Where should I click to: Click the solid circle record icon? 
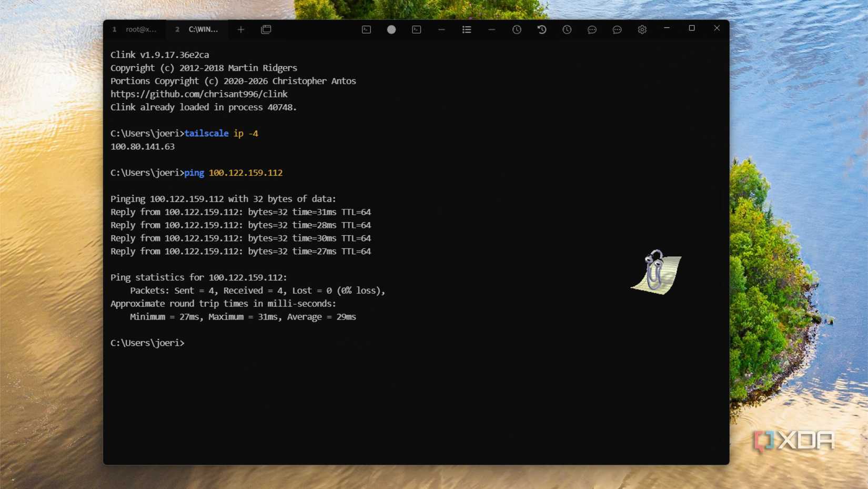point(391,29)
